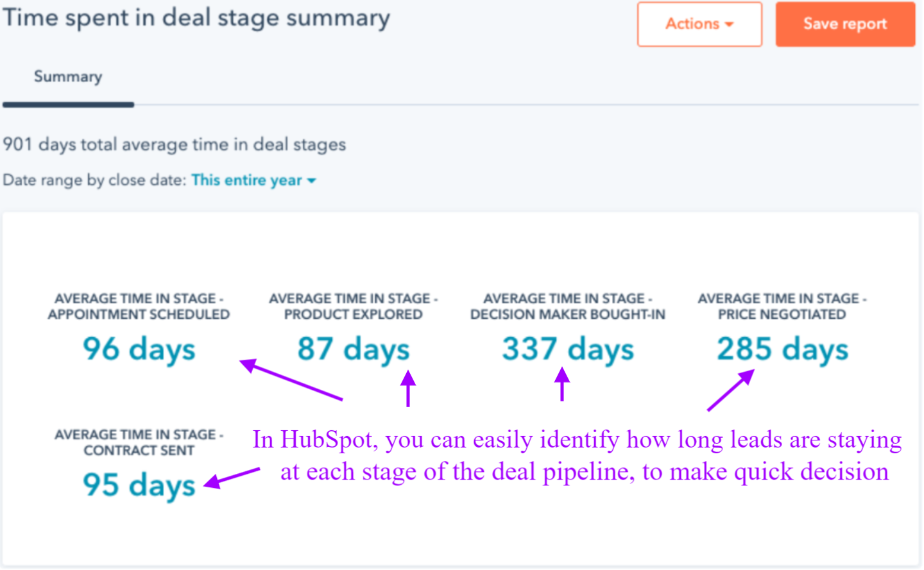This screenshot has height=570, width=924.
Task: Click the Decision Maker Bought-In stage heading
Action: pos(567,306)
